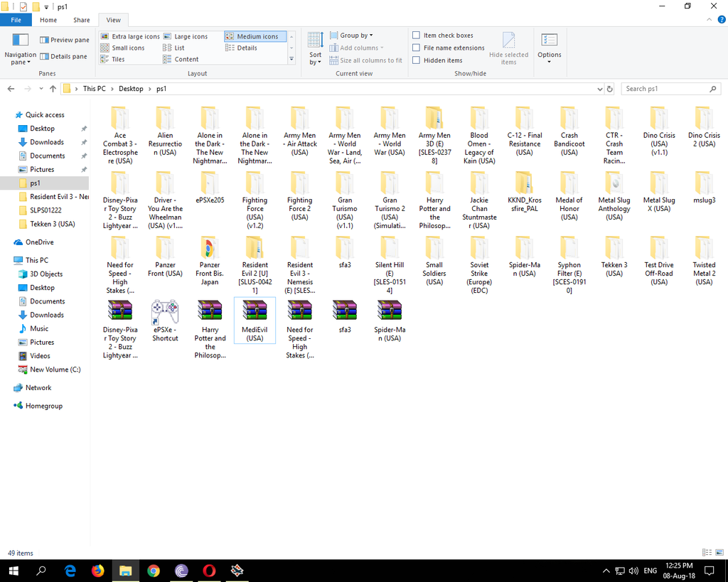
Task: Select SLPS01222 in Quick access
Action: [45, 210]
